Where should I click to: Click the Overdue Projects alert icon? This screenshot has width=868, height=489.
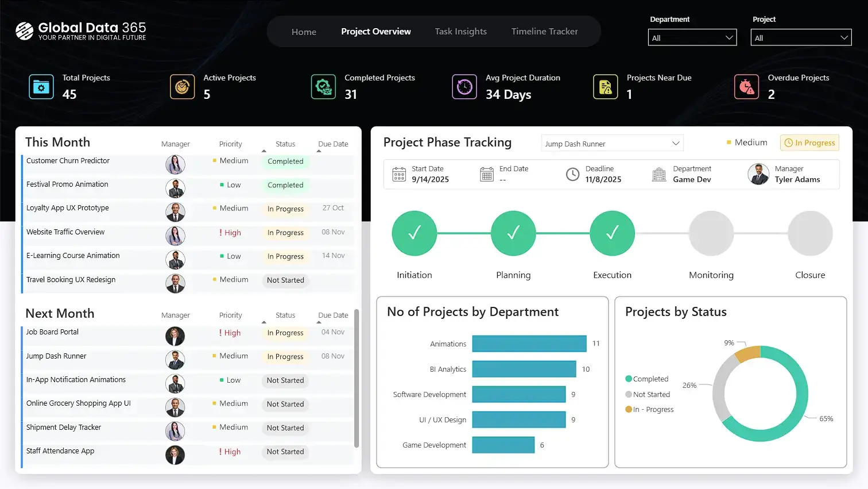pos(746,87)
